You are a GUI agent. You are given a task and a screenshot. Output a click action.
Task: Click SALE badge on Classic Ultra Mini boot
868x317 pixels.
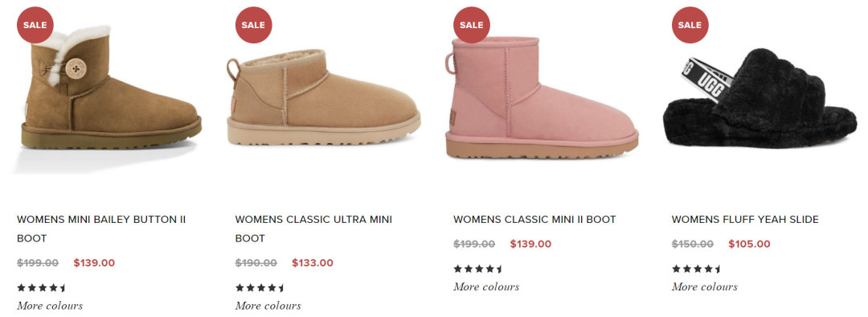pos(253,25)
